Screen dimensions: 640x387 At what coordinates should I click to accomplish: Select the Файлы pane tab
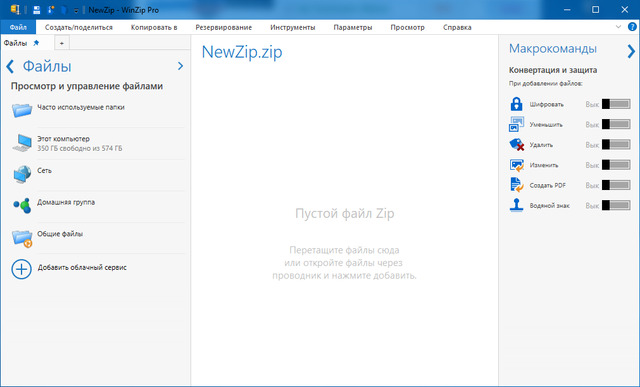click(15, 43)
